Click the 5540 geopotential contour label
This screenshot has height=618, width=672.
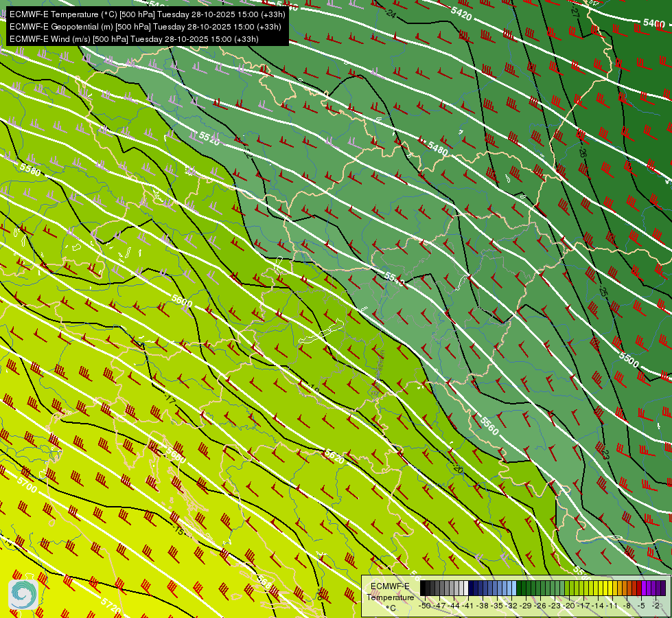click(394, 279)
